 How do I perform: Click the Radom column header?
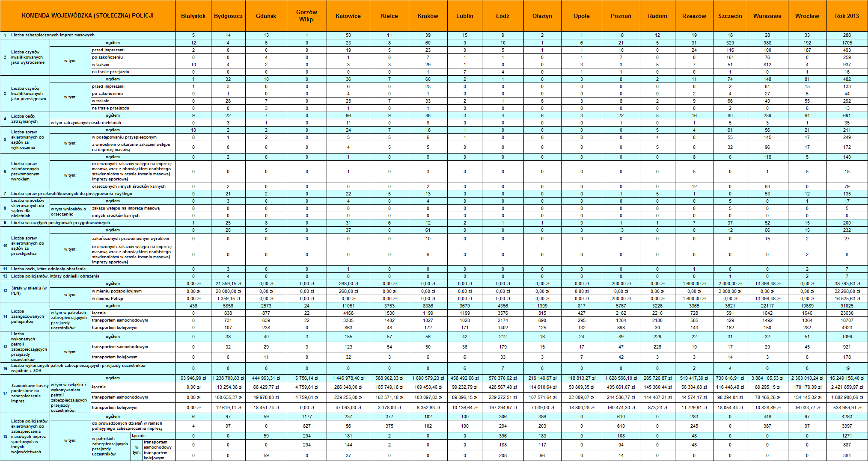tap(657, 16)
